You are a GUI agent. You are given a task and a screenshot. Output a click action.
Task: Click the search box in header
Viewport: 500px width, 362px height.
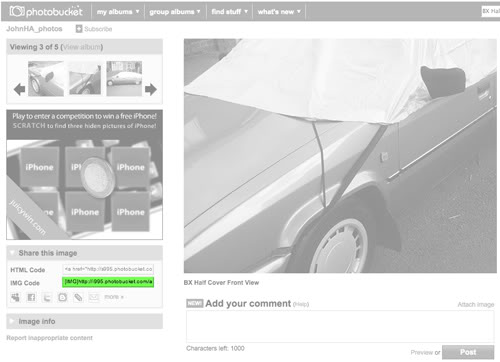point(491,11)
